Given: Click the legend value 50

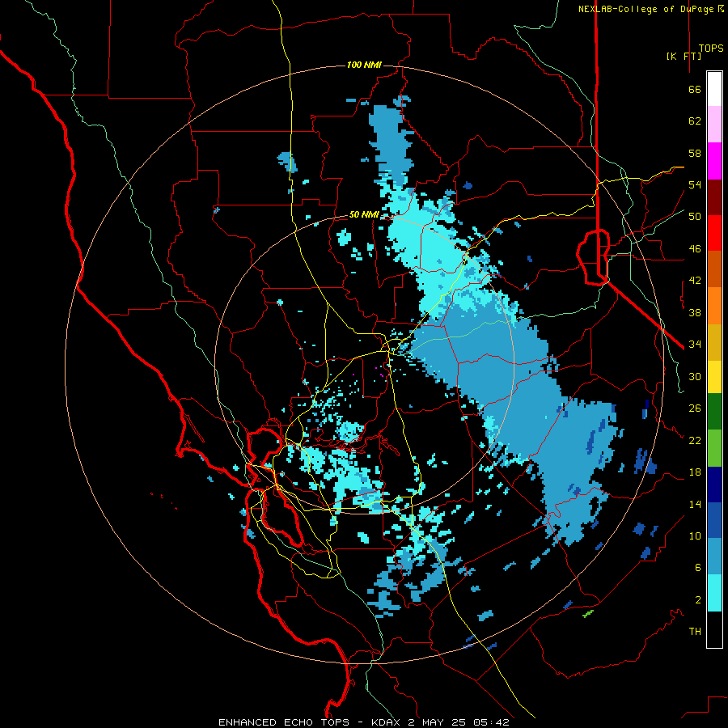Looking at the screenshot, I should click(x=695, y=217).
